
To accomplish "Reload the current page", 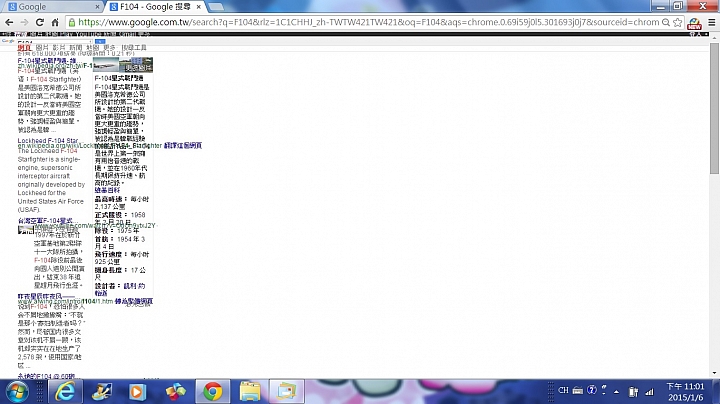I will (x=40, y=22).
